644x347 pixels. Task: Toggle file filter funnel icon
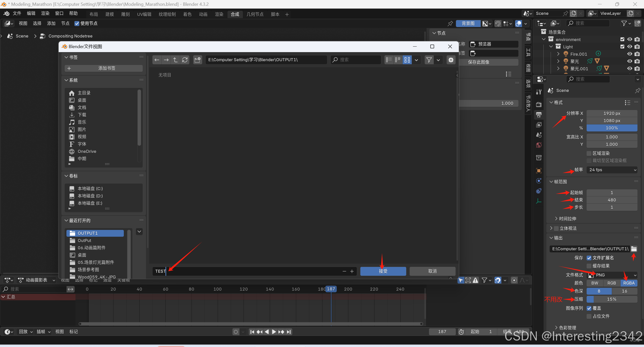coord(429,60)
